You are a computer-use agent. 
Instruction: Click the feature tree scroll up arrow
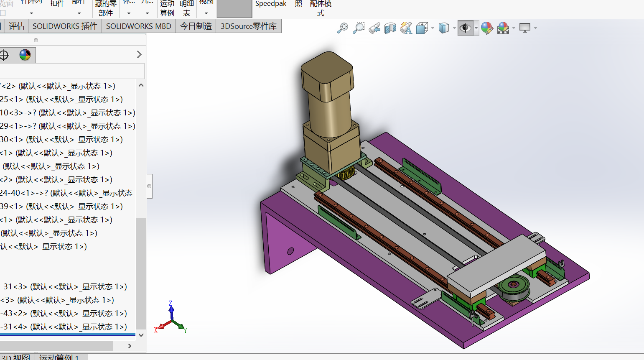tap(141, 85)
